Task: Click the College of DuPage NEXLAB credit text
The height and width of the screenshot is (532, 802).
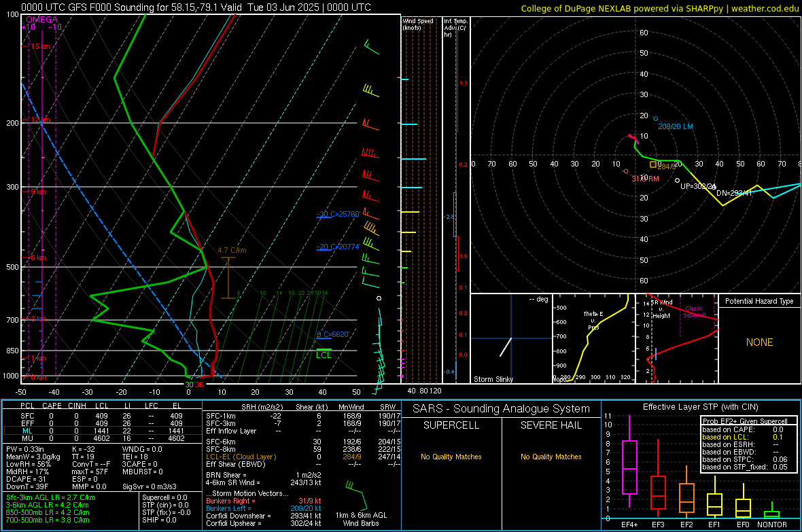Action: (659, 8)
